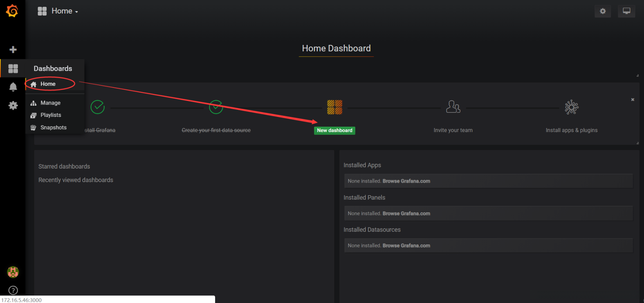Click the Grafana logo icon
The height and width of the screenshot is (303, 644).
[12, 11]
